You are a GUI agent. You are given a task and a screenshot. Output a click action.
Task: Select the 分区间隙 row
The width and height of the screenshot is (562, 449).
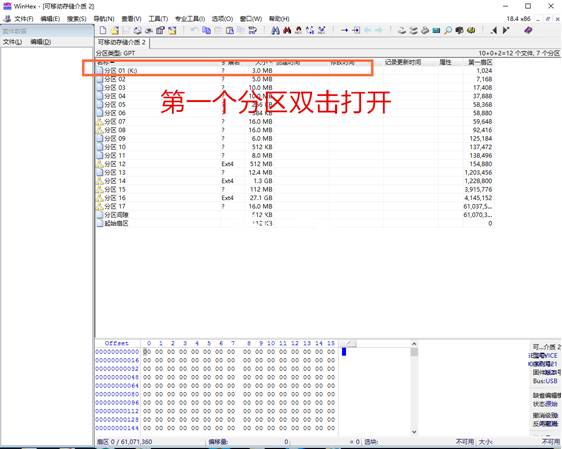click(x=294, y=215)
